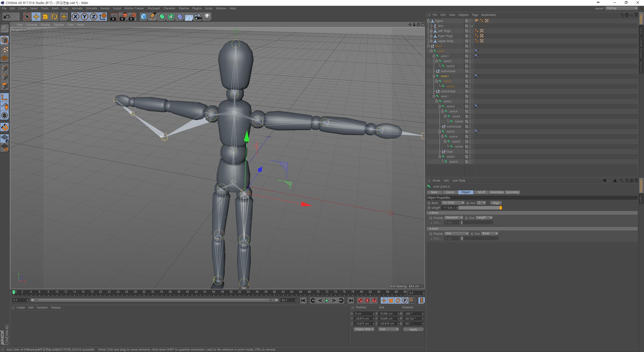Collapse the Bone properties section
Viewport: 644px width, 352px height.
coord(430,213)
